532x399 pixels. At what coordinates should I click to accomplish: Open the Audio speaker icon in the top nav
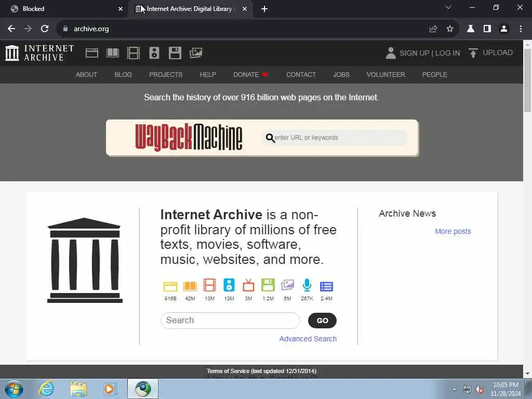pos(154,53)
